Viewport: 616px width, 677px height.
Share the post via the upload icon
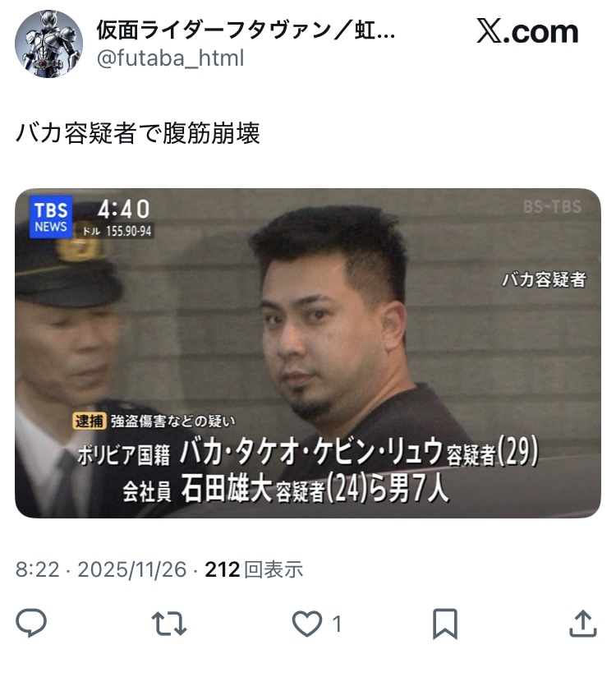tap(583, 623)
